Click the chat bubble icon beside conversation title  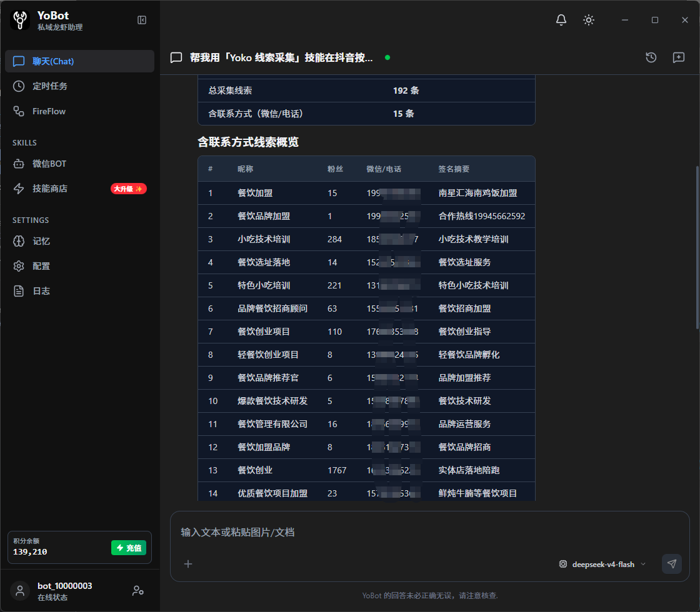coord(176,57)
